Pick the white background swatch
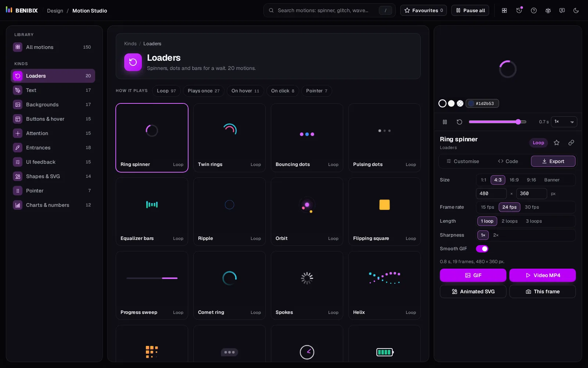588x368 pixels. (x=451, y=103)
